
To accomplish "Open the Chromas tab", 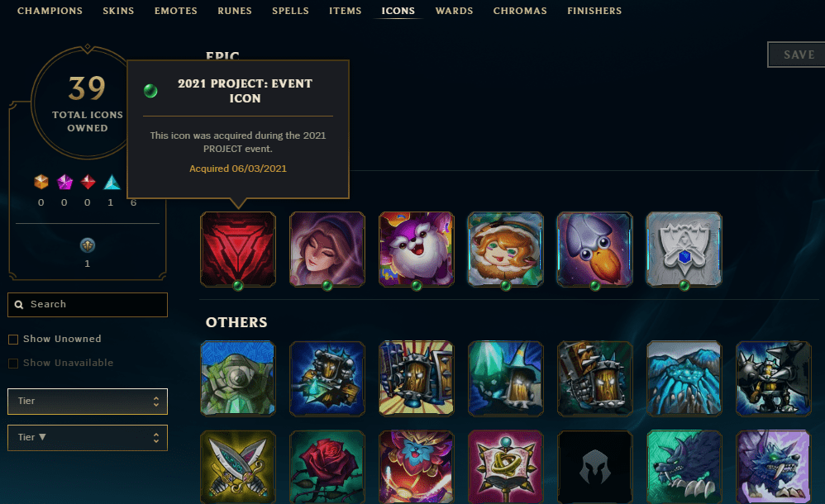I will (x=520, y=11).
